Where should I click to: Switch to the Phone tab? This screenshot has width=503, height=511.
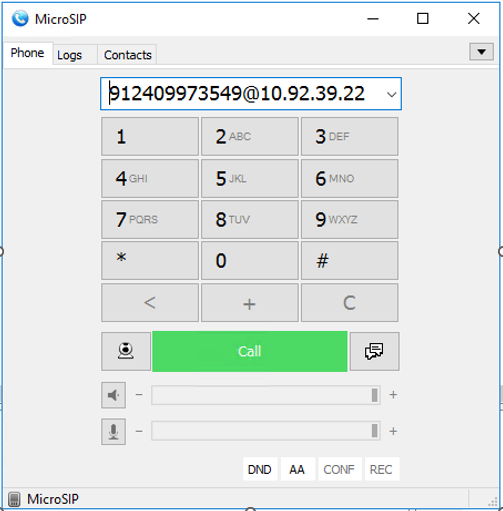(x=27, y=53)
